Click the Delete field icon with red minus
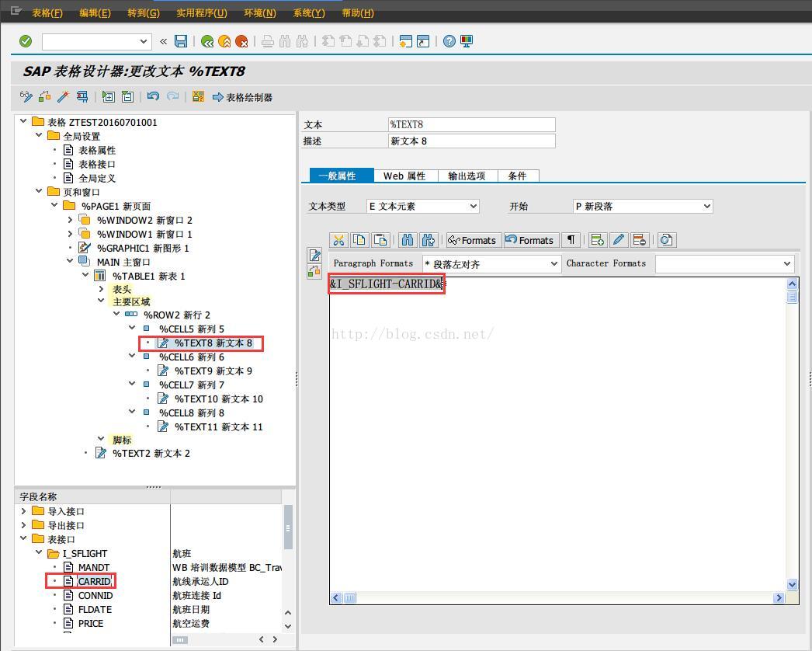The image size is (812, 651). click(x=640, y=240)
